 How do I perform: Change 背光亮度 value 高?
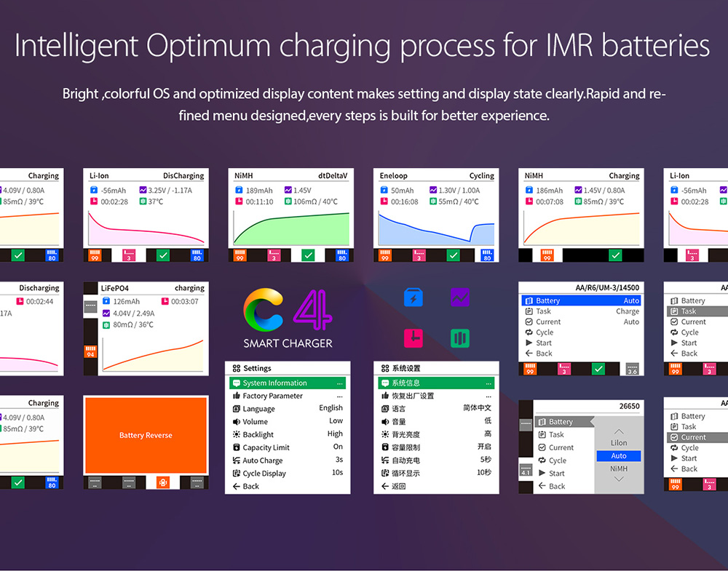click(488, 434)
